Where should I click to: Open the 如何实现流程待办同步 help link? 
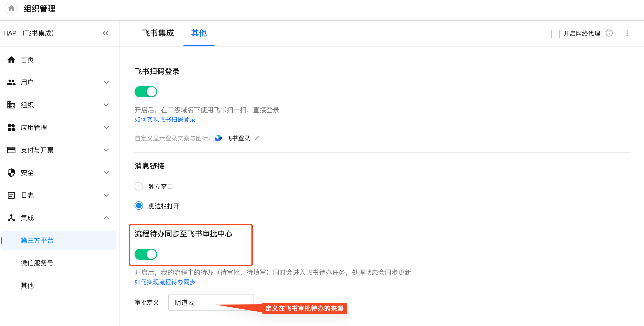165,282
